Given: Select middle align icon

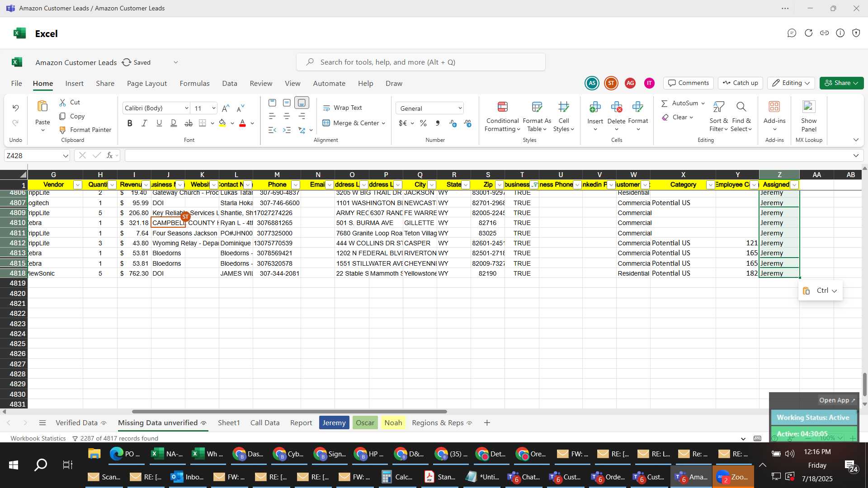Looking at the screenshot, I should click(x=287, y=103).
